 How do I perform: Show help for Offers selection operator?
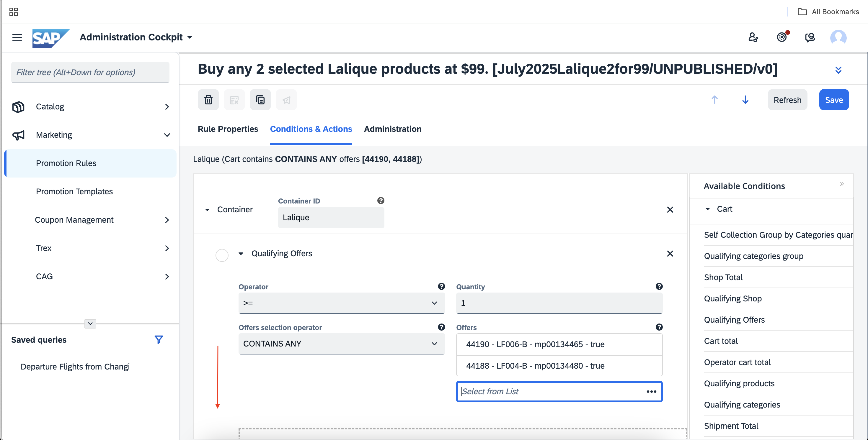tap(441, 327)
